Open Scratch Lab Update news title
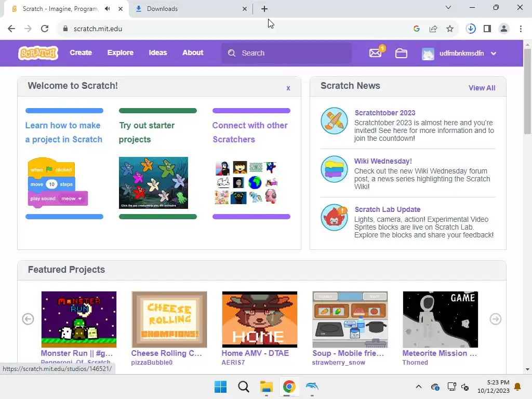Screen dimensions: 532x399 (388, 209)
